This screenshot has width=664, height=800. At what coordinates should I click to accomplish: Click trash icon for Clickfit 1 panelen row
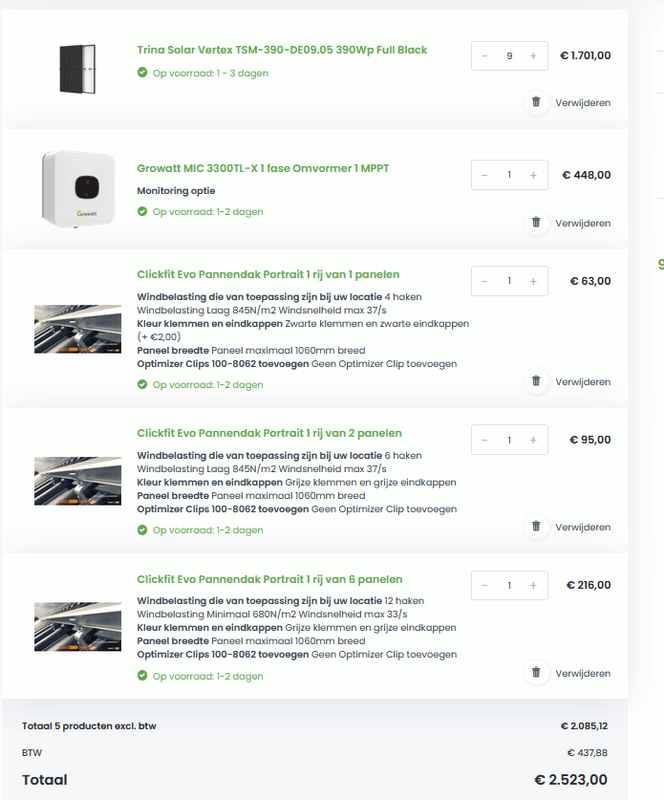[x=536, y=381]
